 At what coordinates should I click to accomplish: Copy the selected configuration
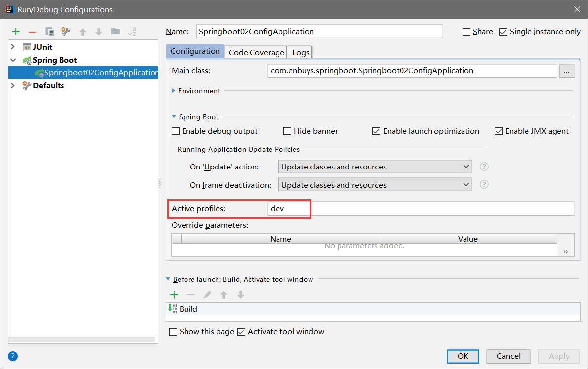pos(50,32)
